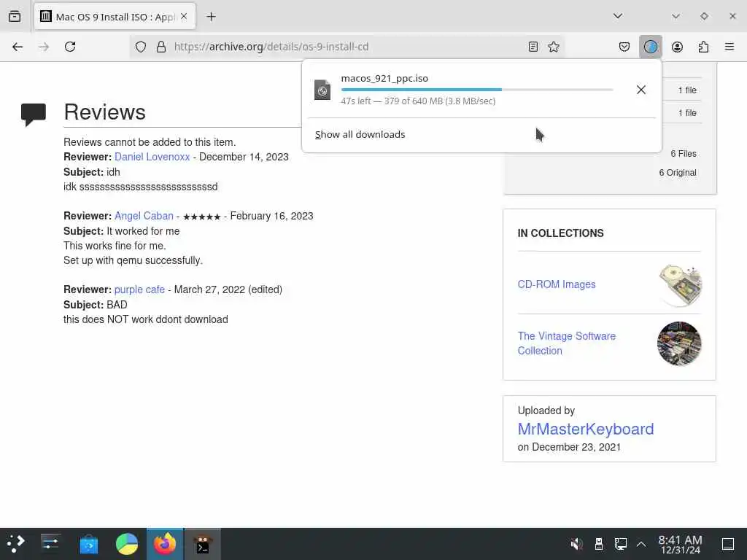Screen dimensions: 747x560
Task: Close the Mac OS 9 Install ISO tab
Action: point(184,17)
